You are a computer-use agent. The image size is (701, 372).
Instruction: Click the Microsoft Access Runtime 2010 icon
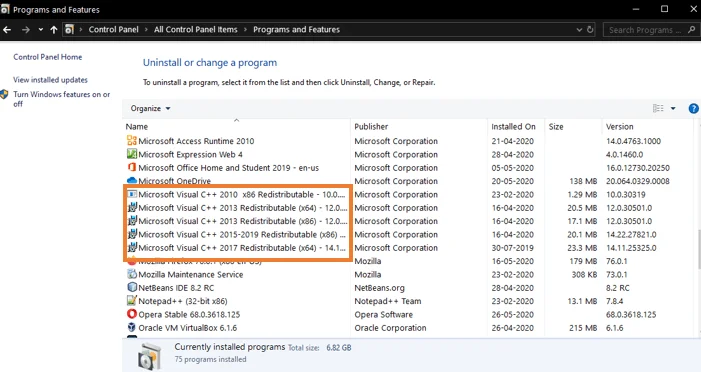pos(132,140)
